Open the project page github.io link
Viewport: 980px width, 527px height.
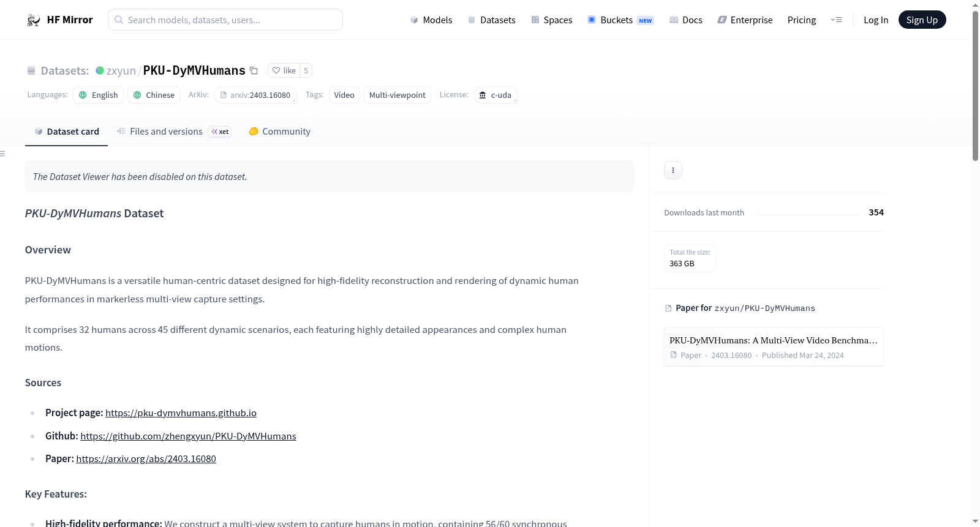[x=181, y=413]
